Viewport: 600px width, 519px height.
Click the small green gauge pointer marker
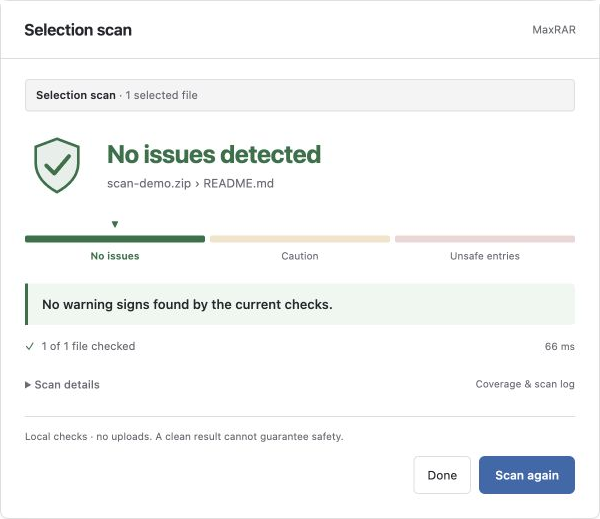coord(115,224)
